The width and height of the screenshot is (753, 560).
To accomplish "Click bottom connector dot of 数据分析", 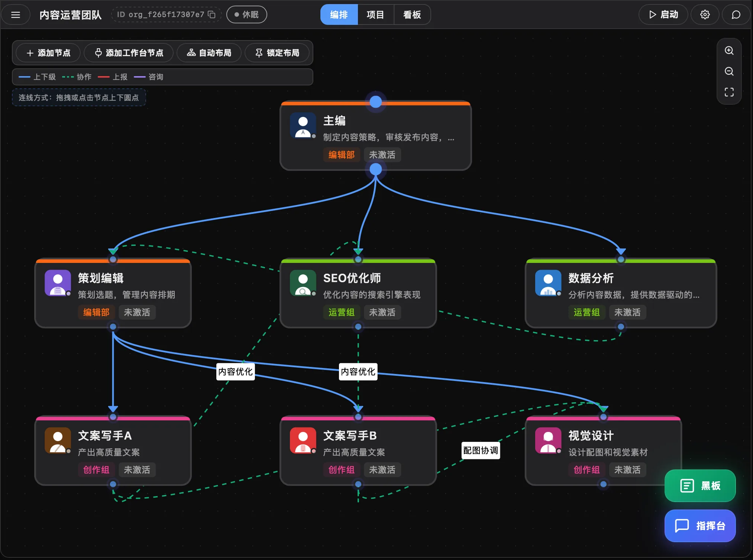I will [x=621, y=327].
